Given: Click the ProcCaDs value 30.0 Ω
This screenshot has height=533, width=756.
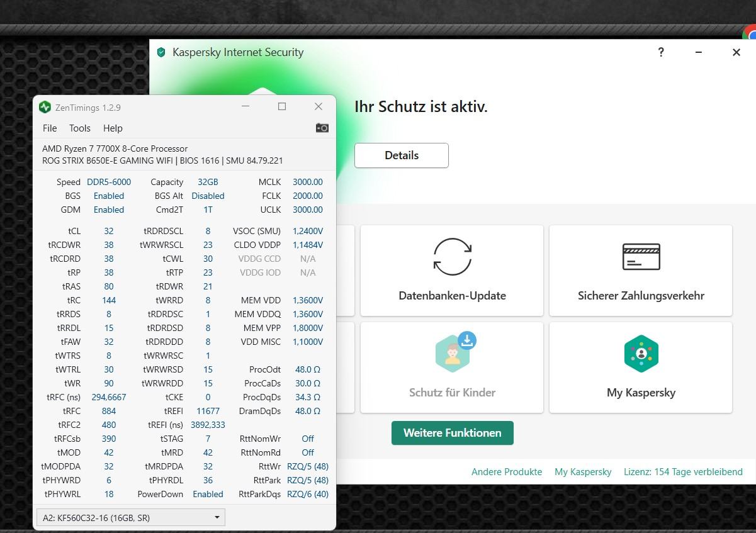Looking at the screenshot, I should (x=308, y=383).
